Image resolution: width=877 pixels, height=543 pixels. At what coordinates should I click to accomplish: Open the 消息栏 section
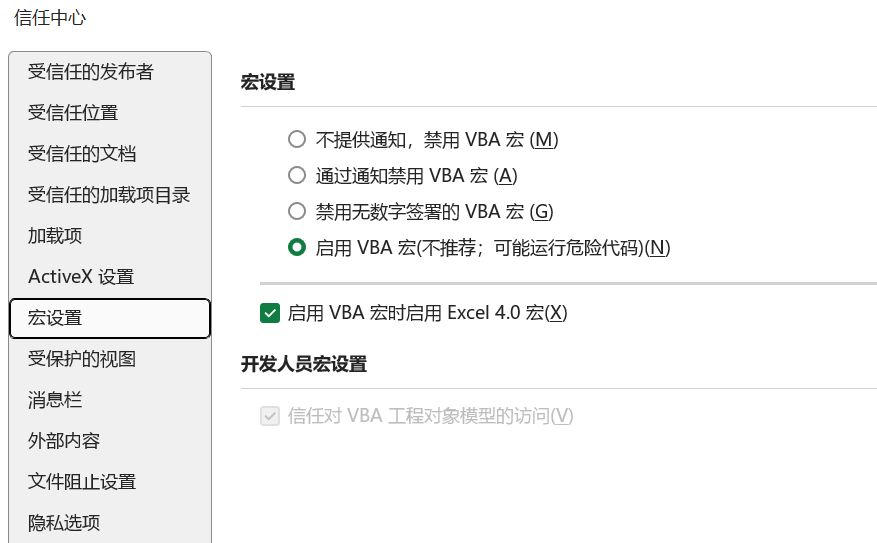coord(55,400)
